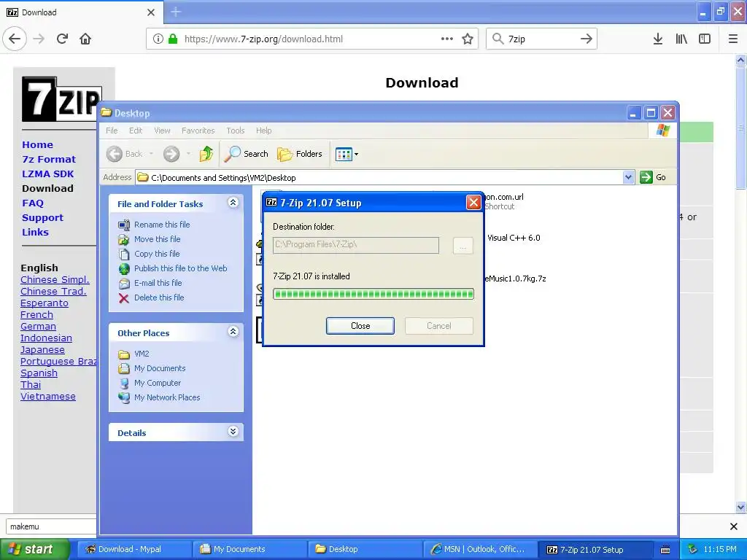Click Copy this file task
Image resolution: width=747 pixels, height=560 pixels.
click(x=157, y=254)
